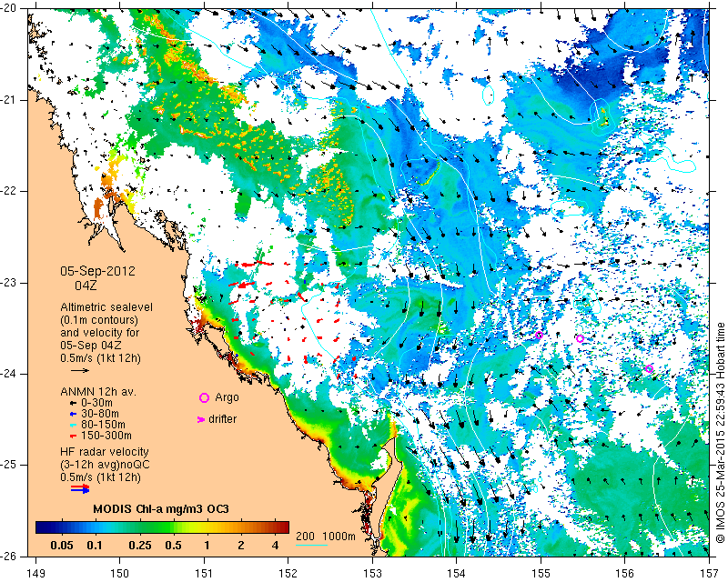Click the latitude axis label -26
This screenshot has width=728, height=582.
tap(8, 557)
